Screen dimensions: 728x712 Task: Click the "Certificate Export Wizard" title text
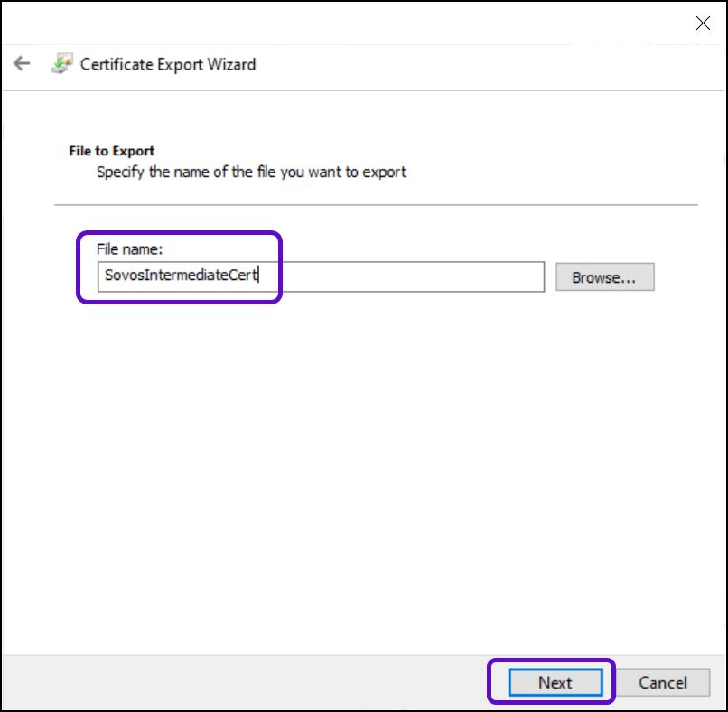(x=168, y=64)
